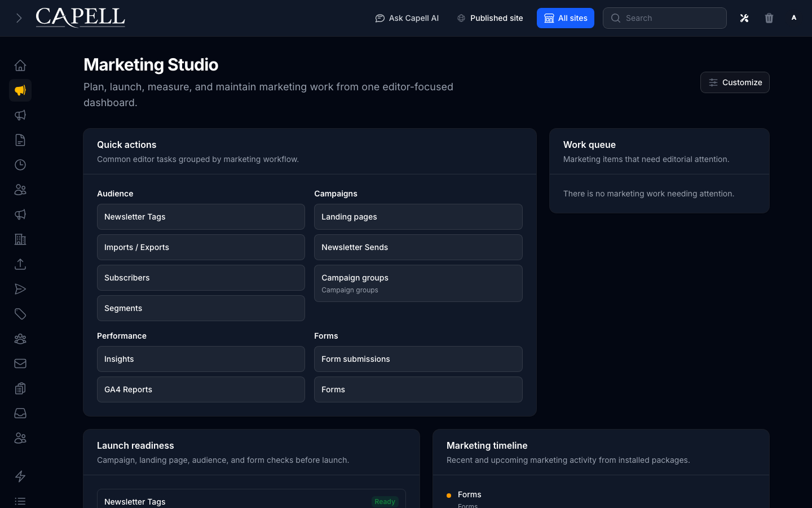Open the clipboard list sidebar icon

pyautogui.click(x=20, y=388)
